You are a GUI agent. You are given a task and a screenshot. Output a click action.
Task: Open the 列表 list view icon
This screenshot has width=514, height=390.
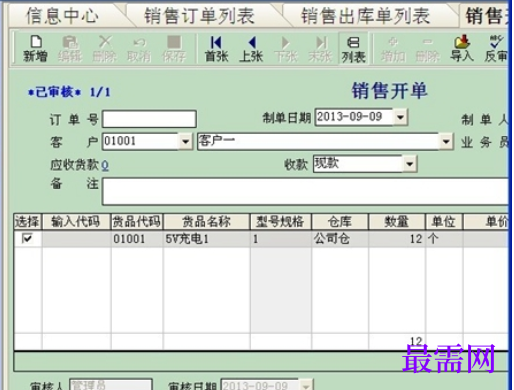(353, 49)
